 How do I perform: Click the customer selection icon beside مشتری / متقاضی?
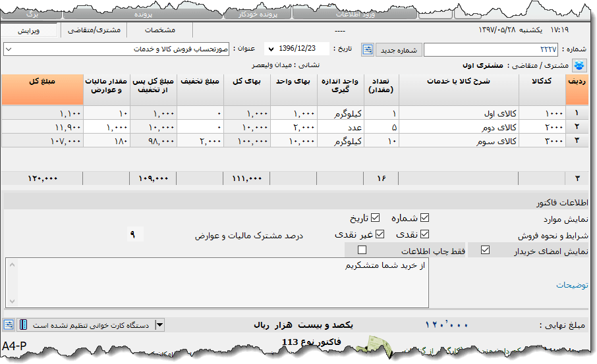579,65
